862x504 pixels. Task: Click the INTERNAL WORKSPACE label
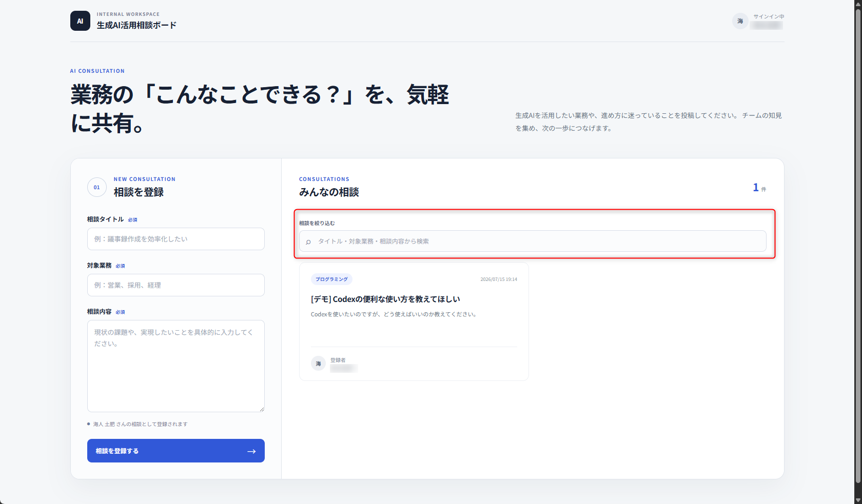[x=128, y=14]
